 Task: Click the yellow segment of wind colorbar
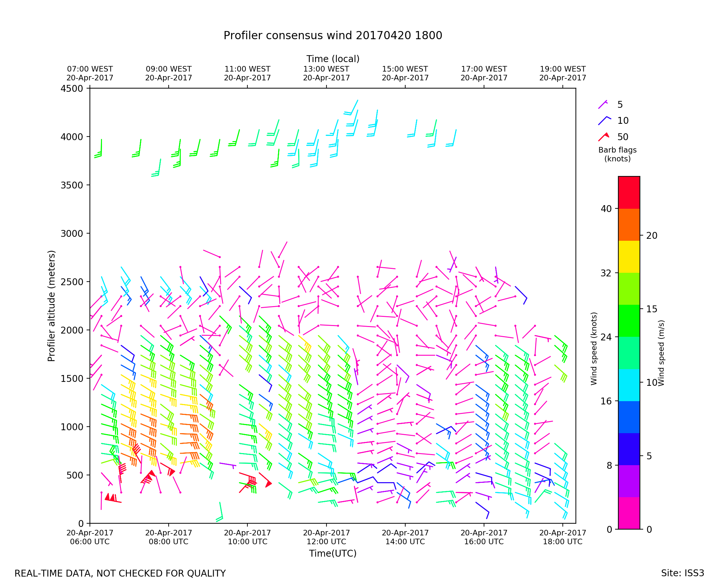[x=629, y=257]
